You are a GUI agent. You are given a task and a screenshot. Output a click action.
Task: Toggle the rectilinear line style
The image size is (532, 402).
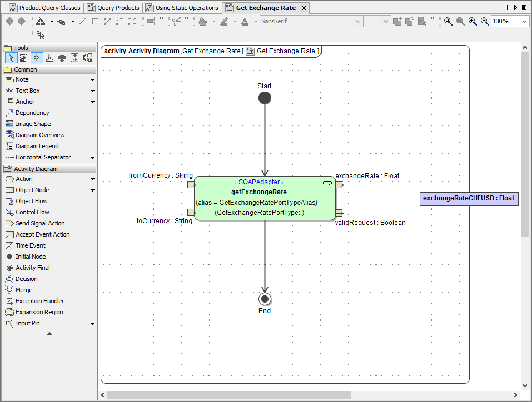[93, 21]
